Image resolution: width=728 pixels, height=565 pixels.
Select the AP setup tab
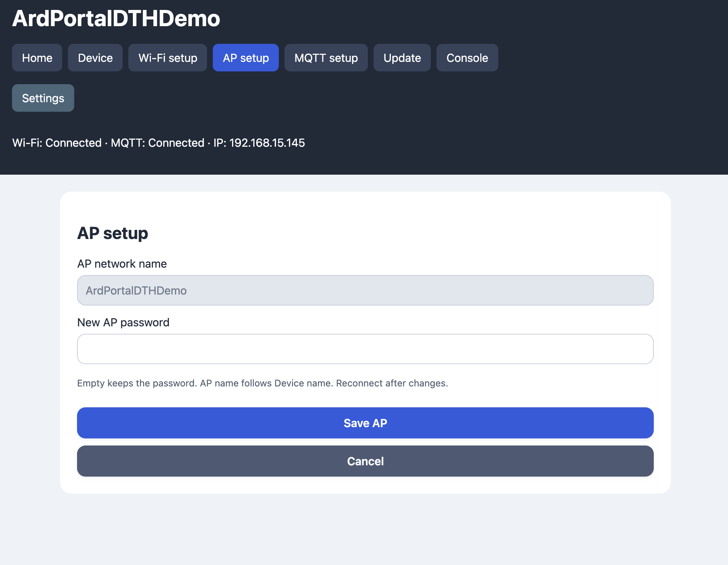246,58
